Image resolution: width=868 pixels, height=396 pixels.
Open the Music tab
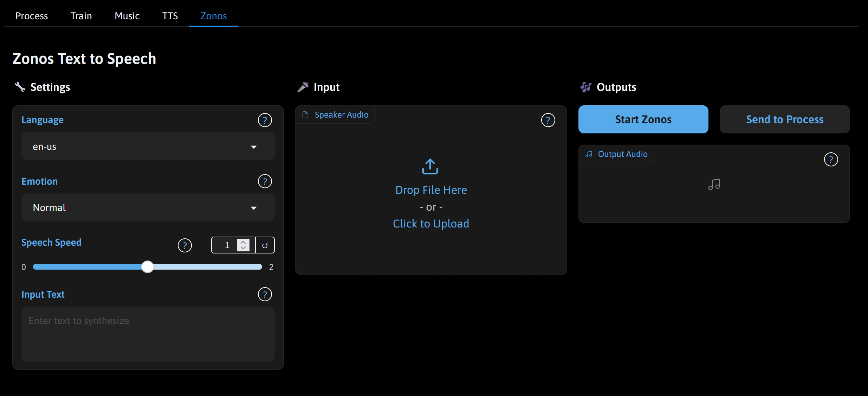click(127, 16)
